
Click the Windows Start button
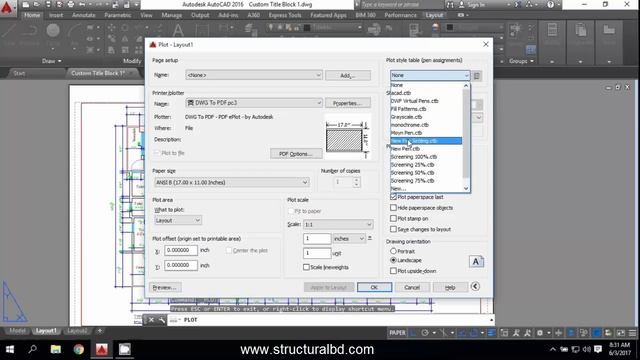(10, 349)
